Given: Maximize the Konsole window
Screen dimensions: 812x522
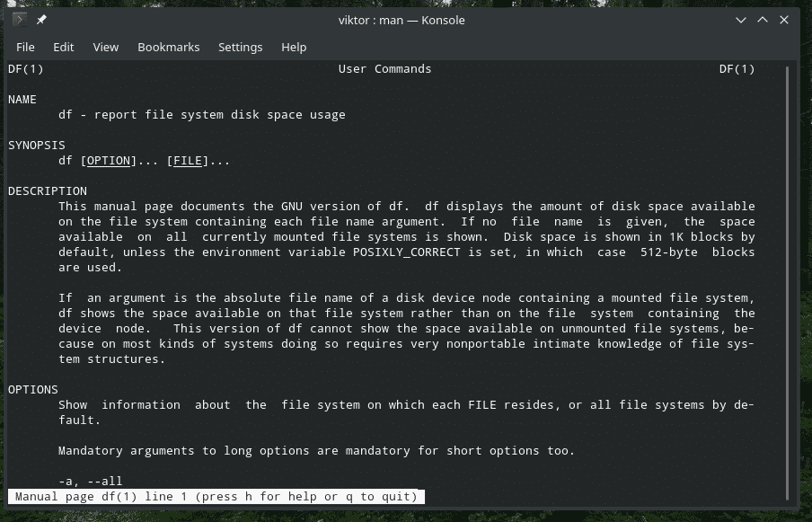Looking at the screenshot, I should [x=763, y=19].
